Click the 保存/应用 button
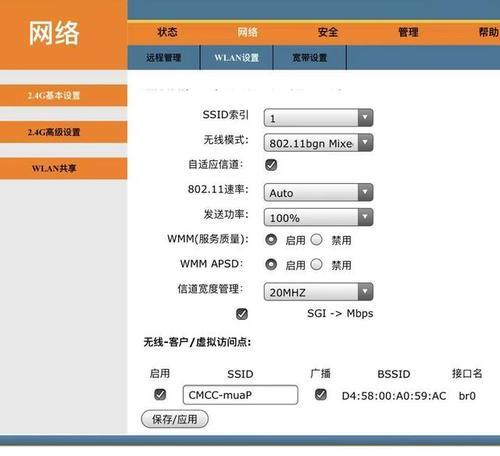The height and width of the screenshot is (456, 500). [175, 419]
